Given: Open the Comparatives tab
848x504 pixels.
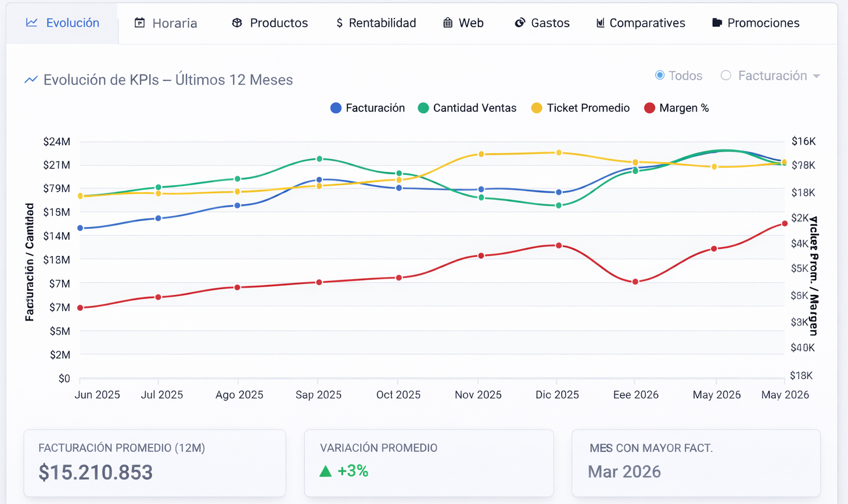Looking at the screenshot, I should [x=641, y=23].
